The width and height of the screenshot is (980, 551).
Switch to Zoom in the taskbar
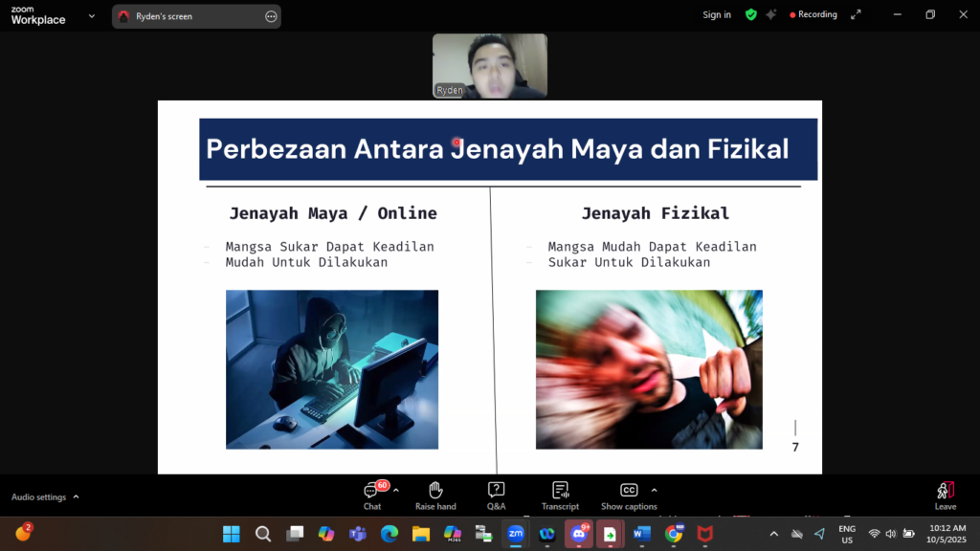click(516, 534)
